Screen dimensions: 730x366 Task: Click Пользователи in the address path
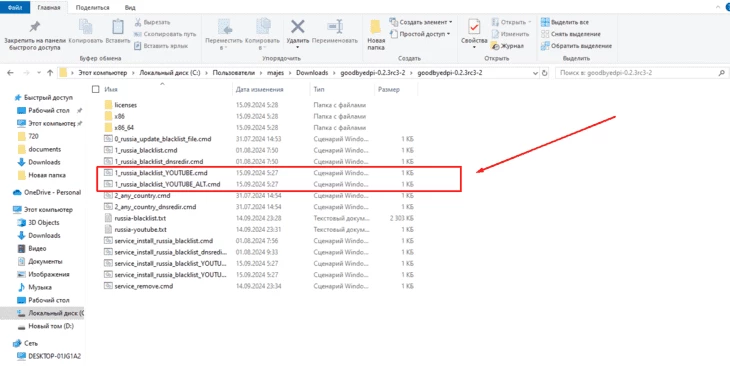234,73
